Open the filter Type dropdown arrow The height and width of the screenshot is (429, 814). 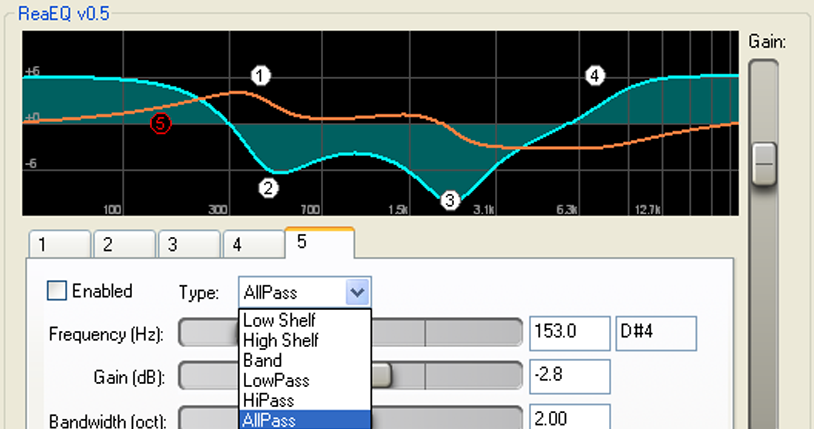[x=358, y=292]
